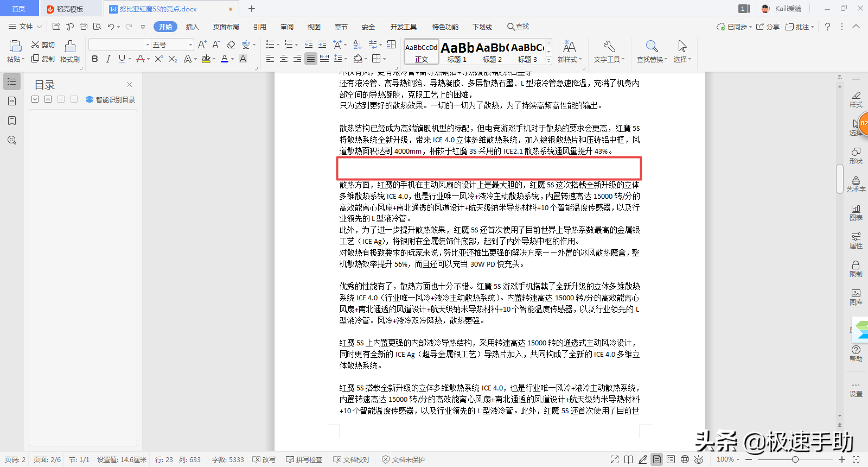This screenshot has width=868, height=467.
Task: Open 图表 chart tool in right panel
Action: [x=856, y=212]
